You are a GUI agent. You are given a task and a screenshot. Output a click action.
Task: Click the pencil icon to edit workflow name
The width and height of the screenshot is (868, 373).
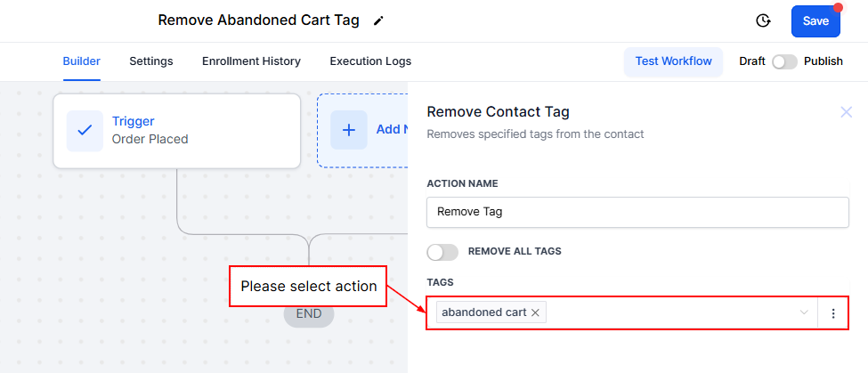click(379, 20)
